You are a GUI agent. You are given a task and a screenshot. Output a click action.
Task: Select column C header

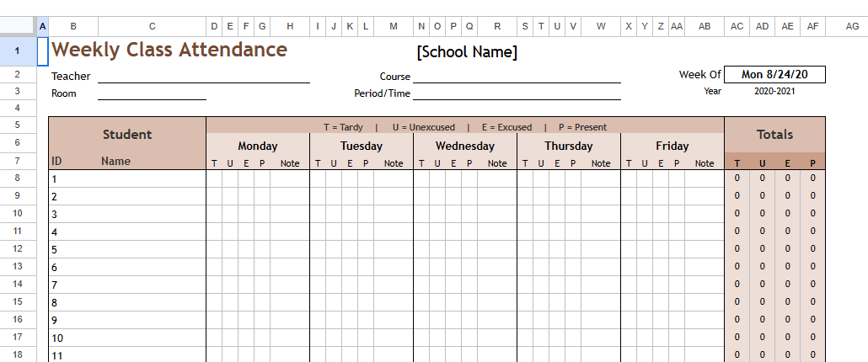tap(153, 26)
